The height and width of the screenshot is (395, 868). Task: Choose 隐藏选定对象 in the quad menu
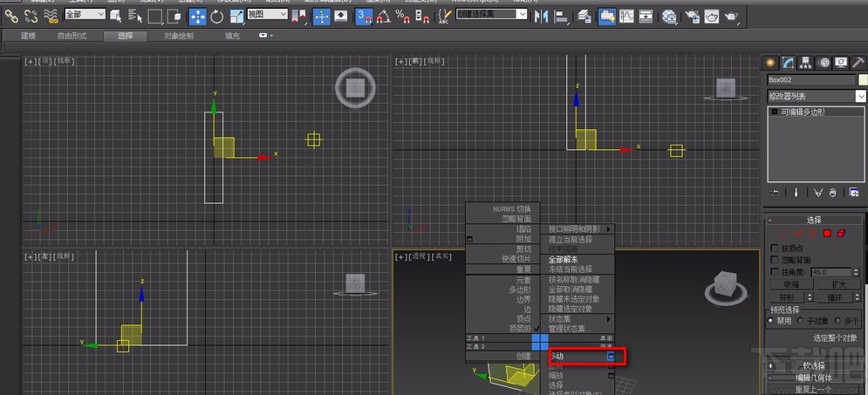(578, 309)
